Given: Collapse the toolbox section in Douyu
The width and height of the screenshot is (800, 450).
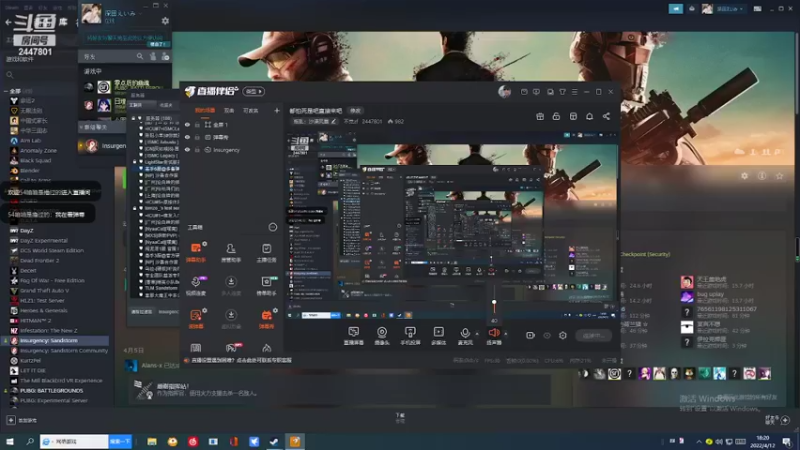Looking at the screenshot, I should 272,227.
